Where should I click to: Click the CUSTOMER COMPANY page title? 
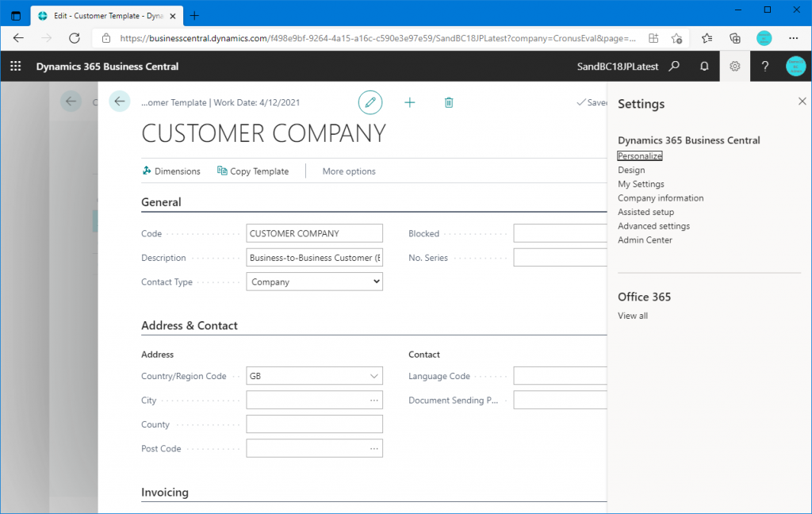(263, 133)
